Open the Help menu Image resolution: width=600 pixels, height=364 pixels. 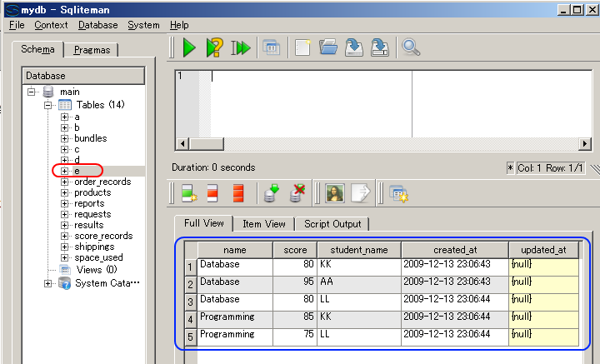point(179,25)
